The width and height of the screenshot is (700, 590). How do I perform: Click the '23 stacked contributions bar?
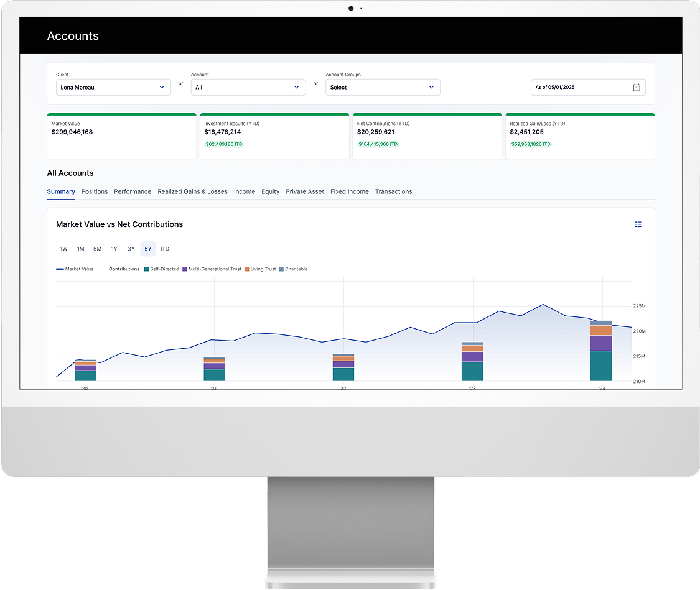point(472,362)
